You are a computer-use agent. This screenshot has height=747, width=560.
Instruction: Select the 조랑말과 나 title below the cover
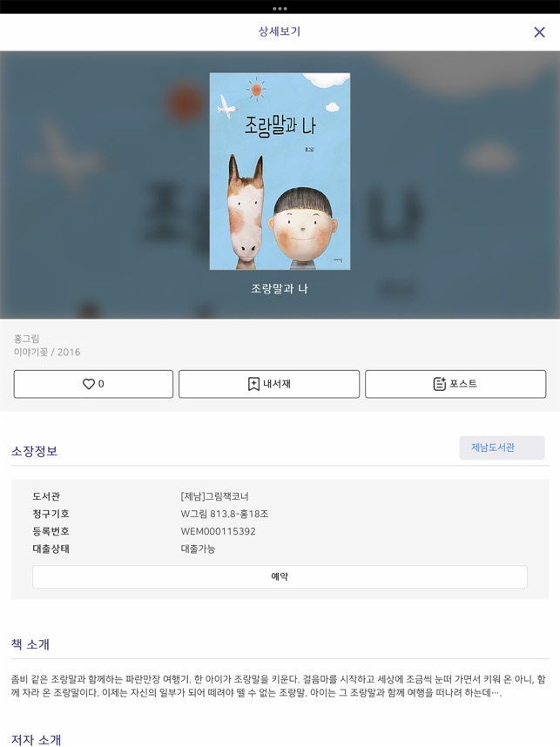click(x=280, y=288)
